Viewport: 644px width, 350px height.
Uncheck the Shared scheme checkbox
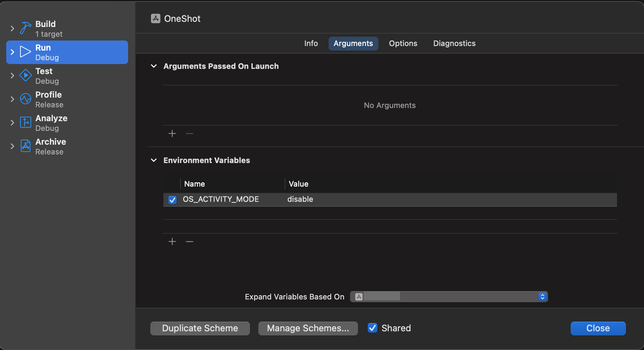373,328
